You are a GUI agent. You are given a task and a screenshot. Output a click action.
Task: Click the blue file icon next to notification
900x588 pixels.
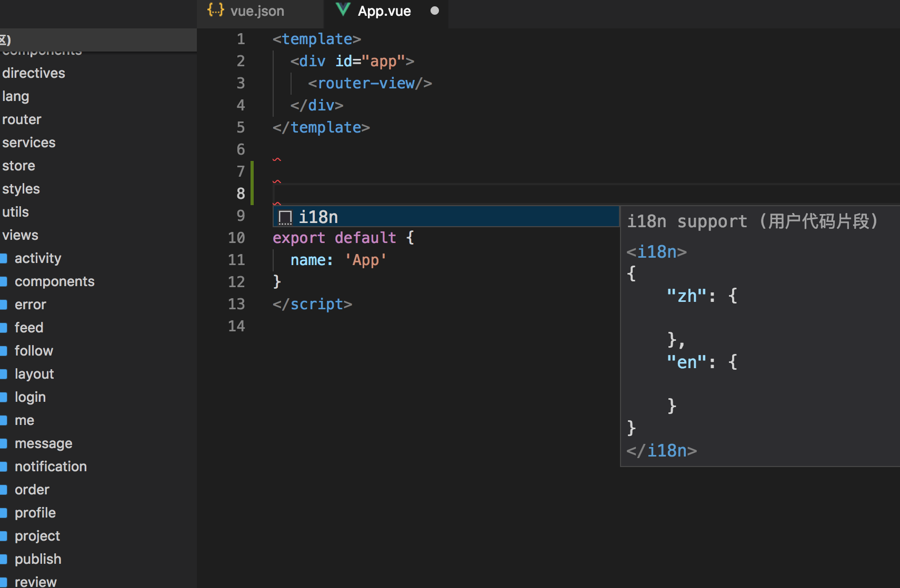coord(4,466)
